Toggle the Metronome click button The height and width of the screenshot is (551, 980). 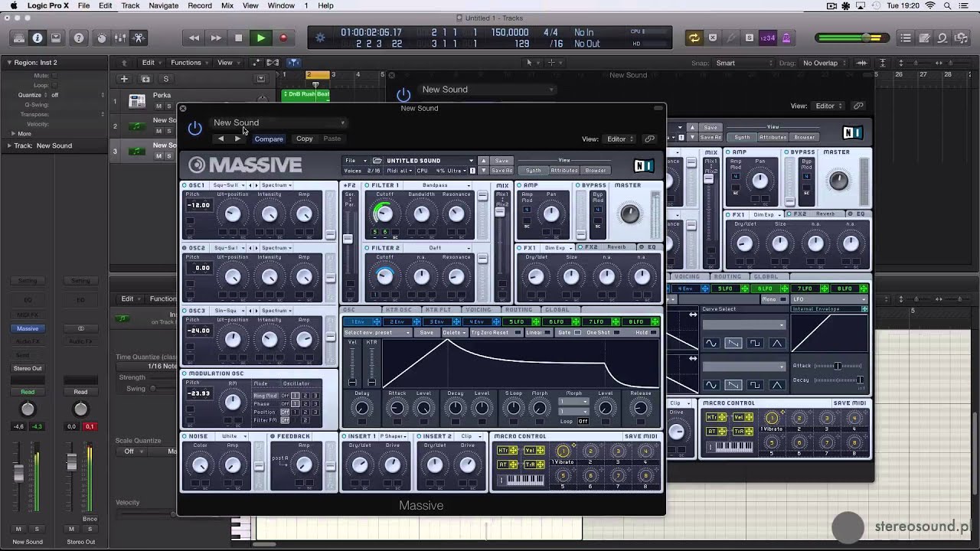tap(786, 37)
